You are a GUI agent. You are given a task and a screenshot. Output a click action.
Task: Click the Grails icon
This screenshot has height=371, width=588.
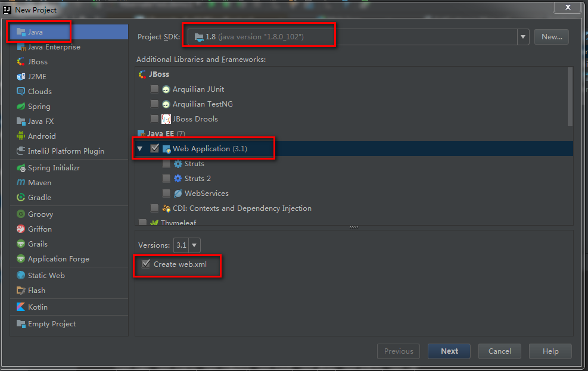coord(21,244)
